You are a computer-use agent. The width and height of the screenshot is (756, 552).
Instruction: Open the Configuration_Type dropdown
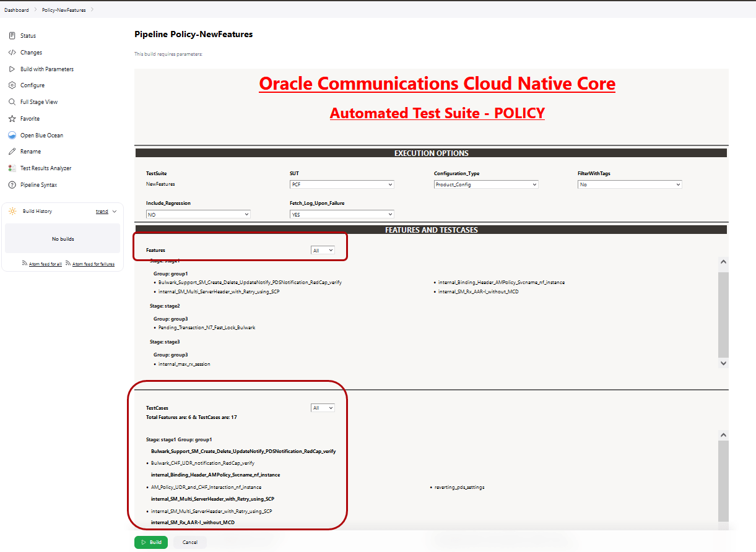486,184
